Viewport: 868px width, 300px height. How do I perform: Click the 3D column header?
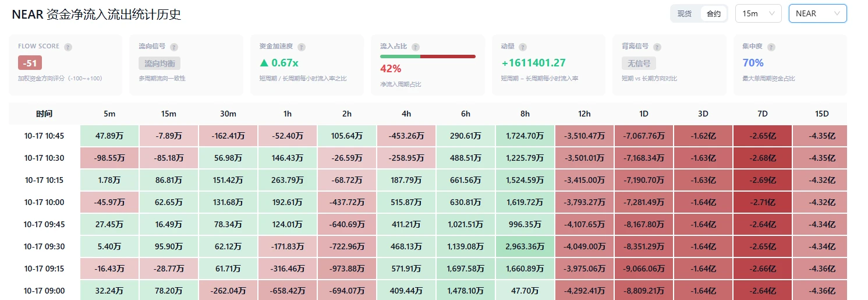point(703,114)
